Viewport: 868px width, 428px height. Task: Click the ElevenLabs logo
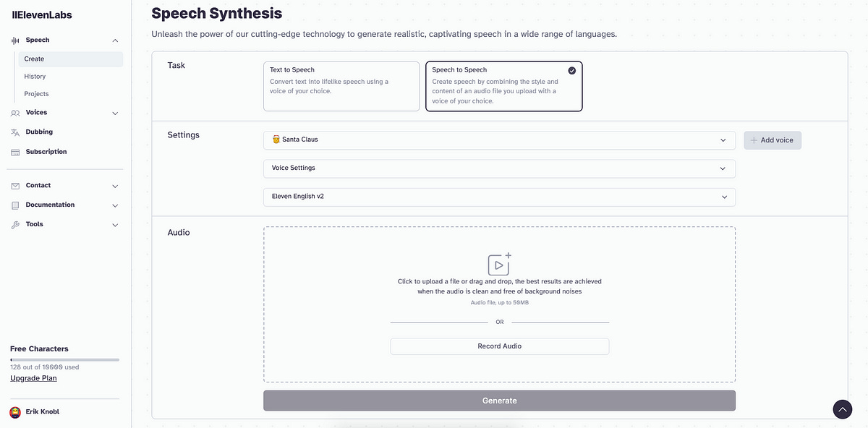click(42, 14)
